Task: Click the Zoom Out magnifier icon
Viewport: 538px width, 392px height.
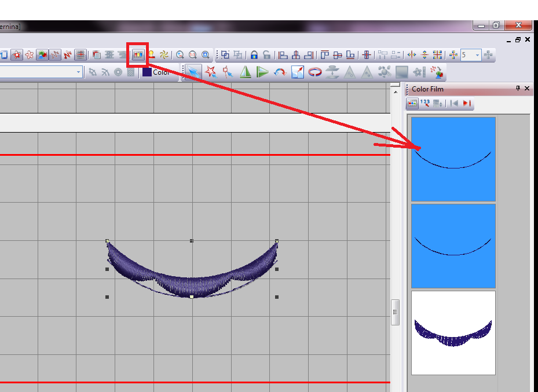Action: pos(180,54)
